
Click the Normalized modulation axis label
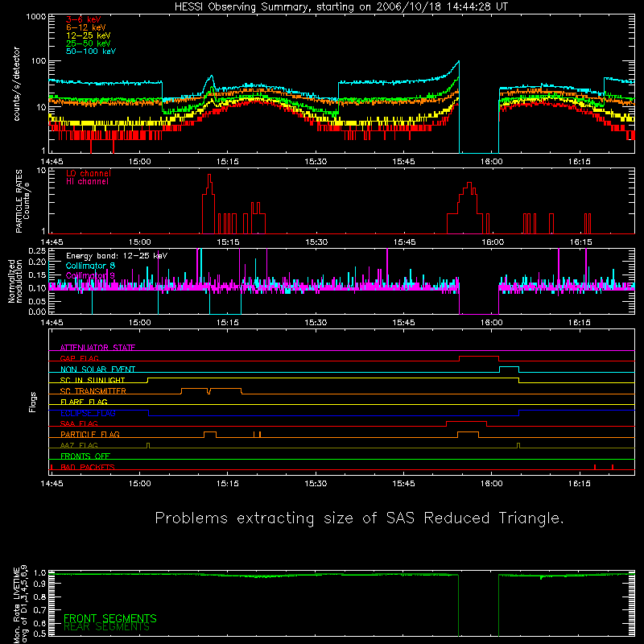coord(15,281)
